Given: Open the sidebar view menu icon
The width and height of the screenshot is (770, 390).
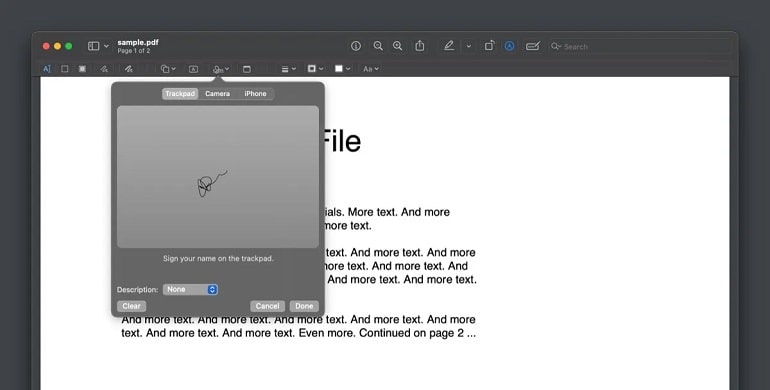Looking at the screenshot, I should pos(93,46).
